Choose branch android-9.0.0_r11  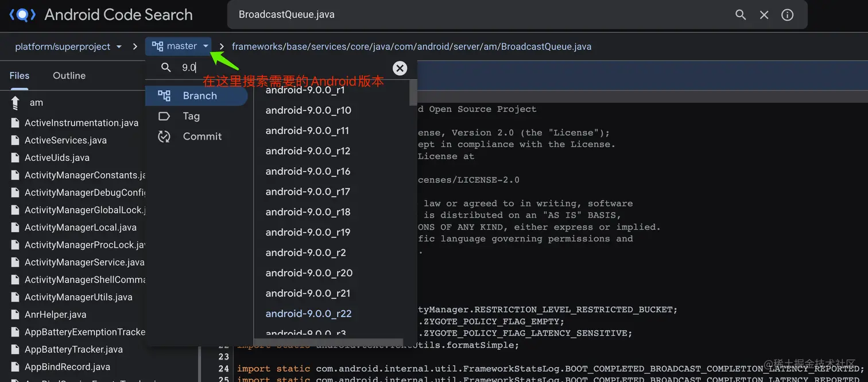[x=307, y=130]
